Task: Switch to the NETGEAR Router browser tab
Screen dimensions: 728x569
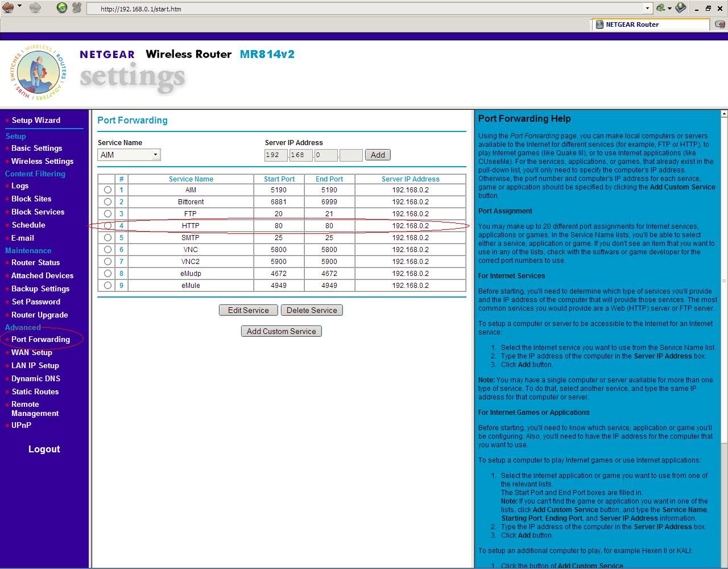Action: coord(631,24)
